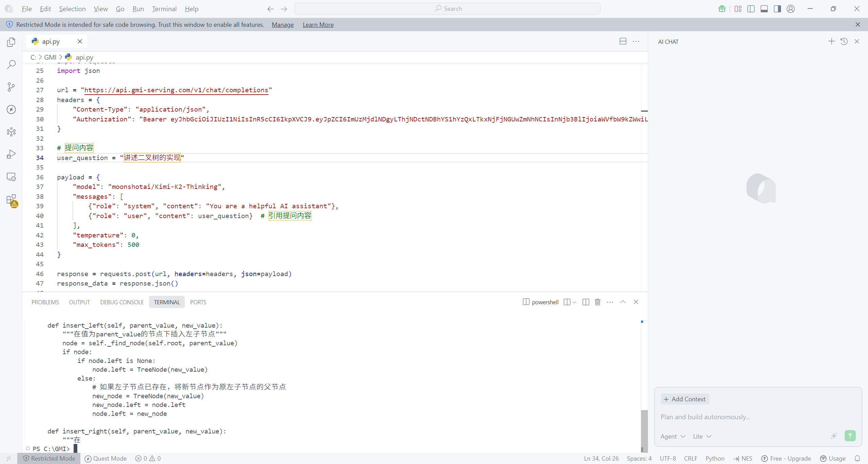
Task: Toggle the primary side bar visibility
Action: [x=751, y=9]
